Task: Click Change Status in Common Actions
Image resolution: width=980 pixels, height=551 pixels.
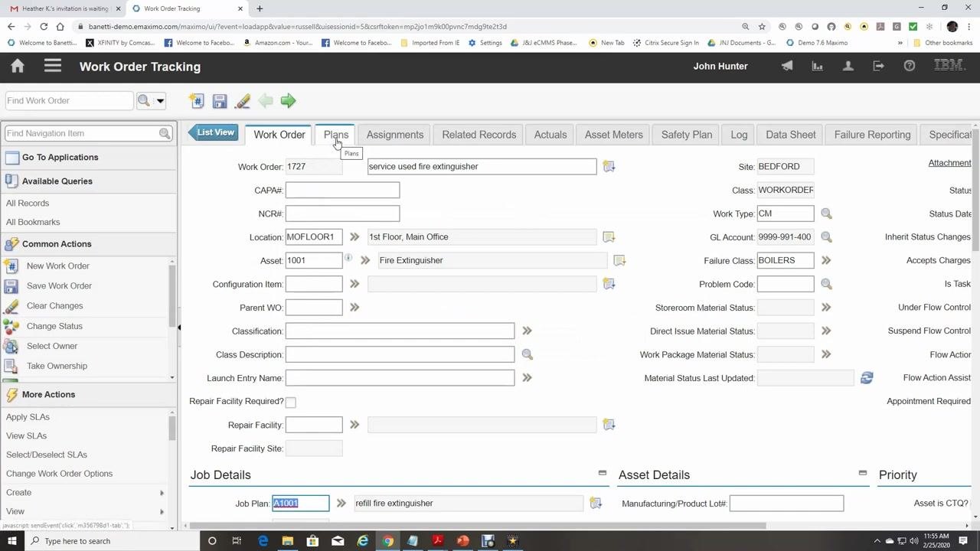Action: point(54,326)
